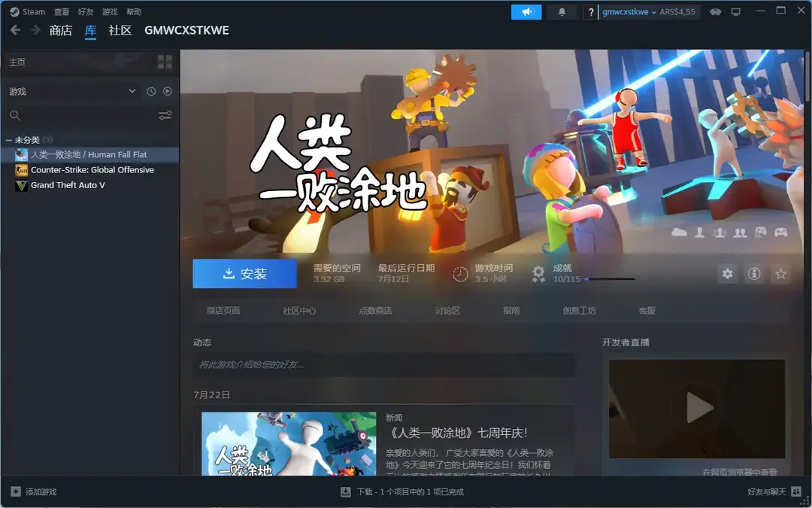This screenshot has height=508, width=812.
Task: Click Counter-Strike game icon in list
Action: [21, 170]
